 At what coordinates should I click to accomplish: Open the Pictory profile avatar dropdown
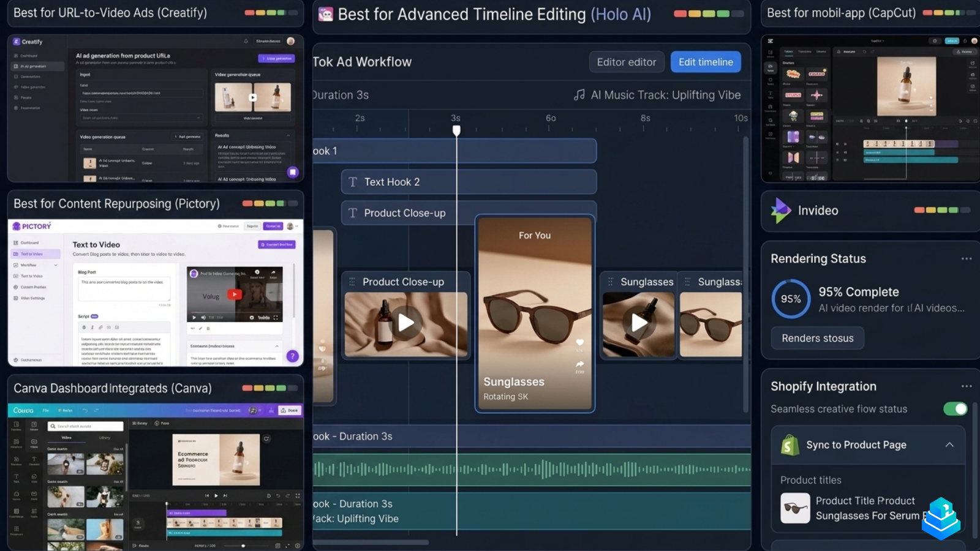292,226
